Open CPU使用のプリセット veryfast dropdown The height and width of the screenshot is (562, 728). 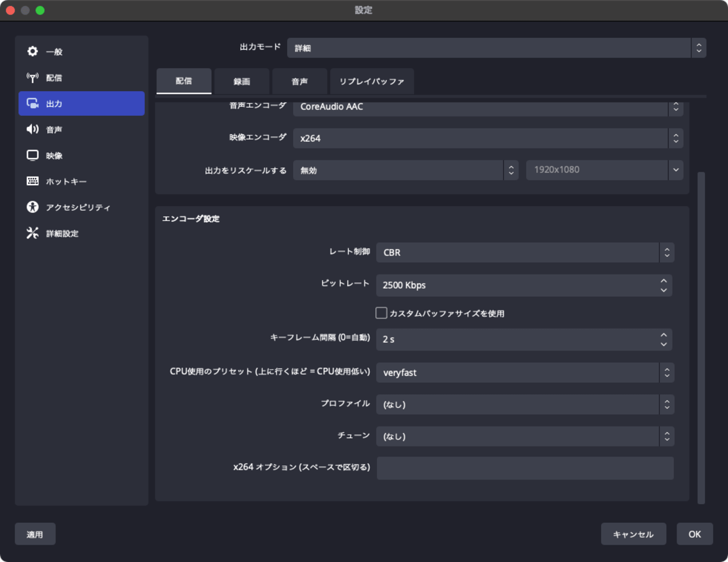pos(525,372)
